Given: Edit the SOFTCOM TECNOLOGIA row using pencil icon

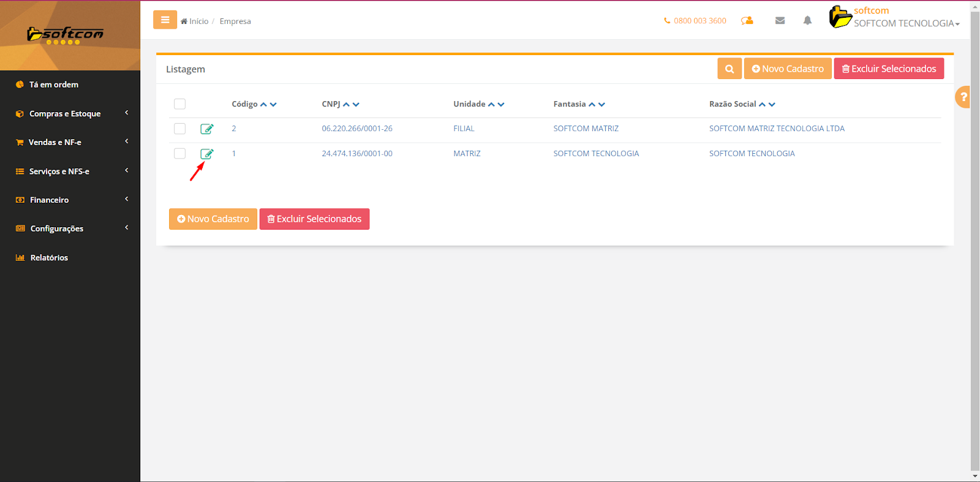Looking at the screenshot, I should [x=206, y=154].
